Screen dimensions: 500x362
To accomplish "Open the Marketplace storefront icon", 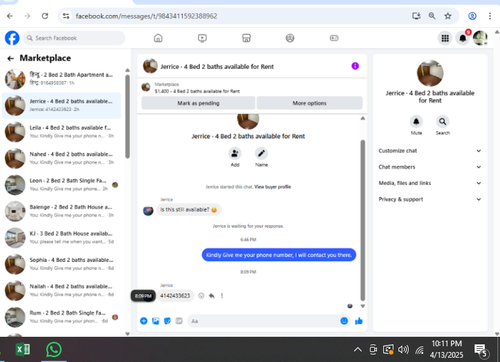I will [x=246, y=38].
